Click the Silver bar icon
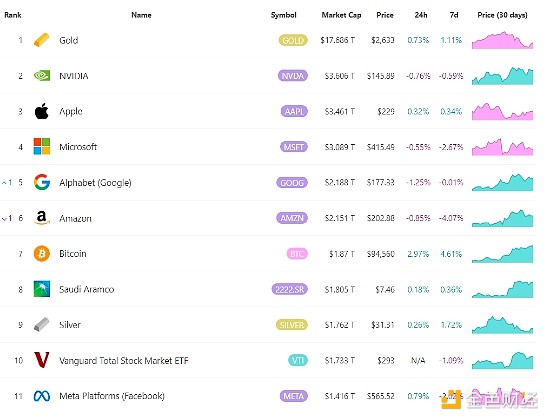 coord(42,324)
